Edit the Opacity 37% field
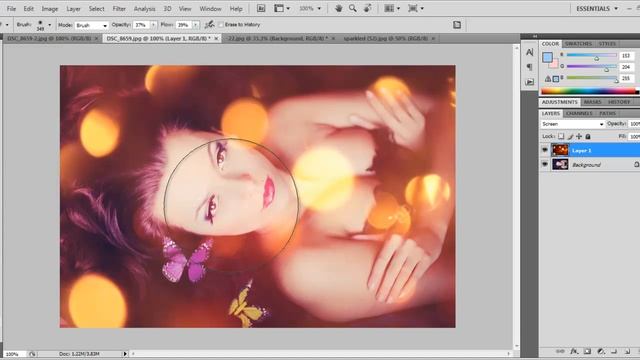Image resolution: width=640 pixels, height=360 pixels. [x=142, y=25]
